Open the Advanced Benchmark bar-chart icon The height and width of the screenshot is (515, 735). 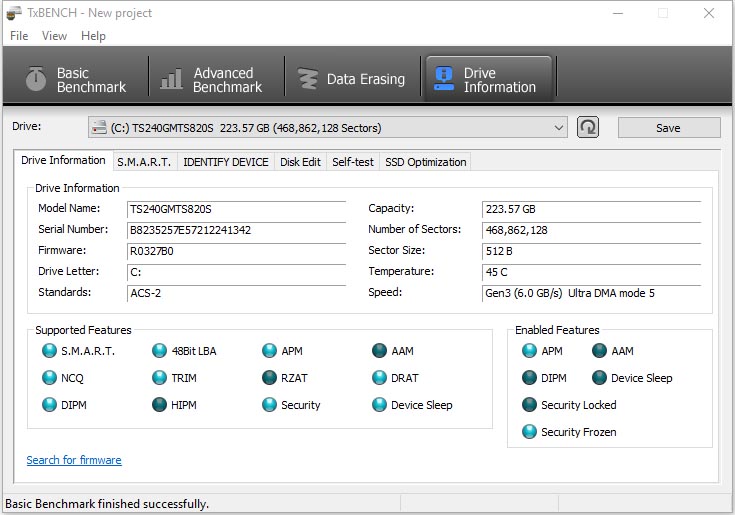[x=171, y=78]
